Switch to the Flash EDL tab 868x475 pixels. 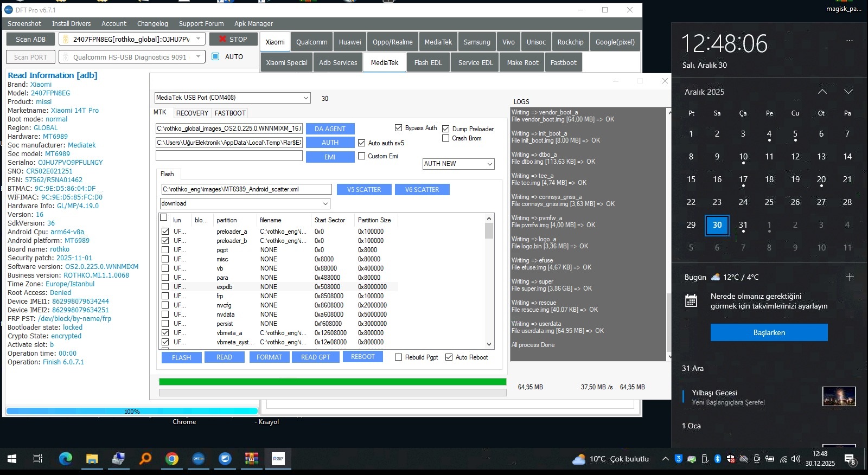[x=428, y=62]
